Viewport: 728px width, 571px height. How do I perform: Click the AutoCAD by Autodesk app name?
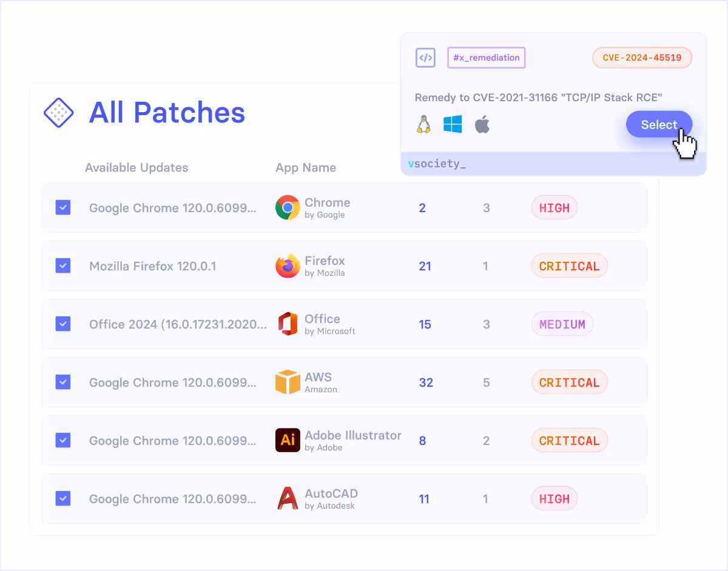pos(331,498)
